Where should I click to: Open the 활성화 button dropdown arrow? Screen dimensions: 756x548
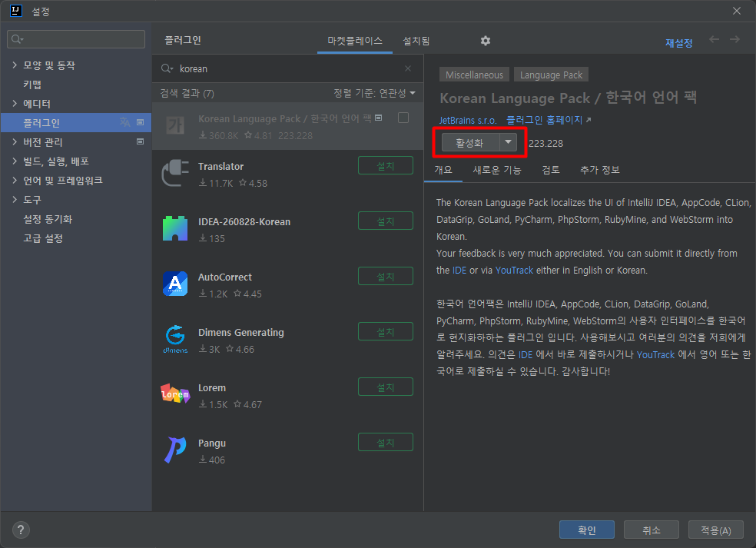coord(508,142)
